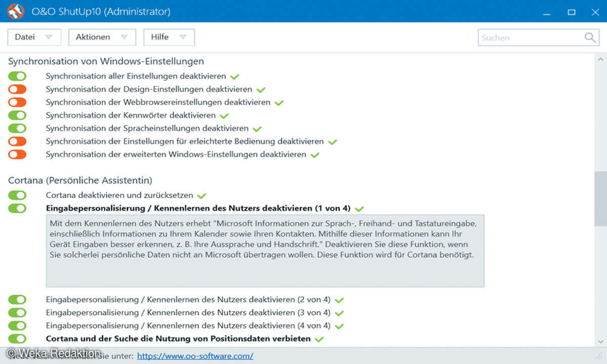Click the magnifier icon in the search box
This screenshot has height=364, width=607.
pos(590,37)
